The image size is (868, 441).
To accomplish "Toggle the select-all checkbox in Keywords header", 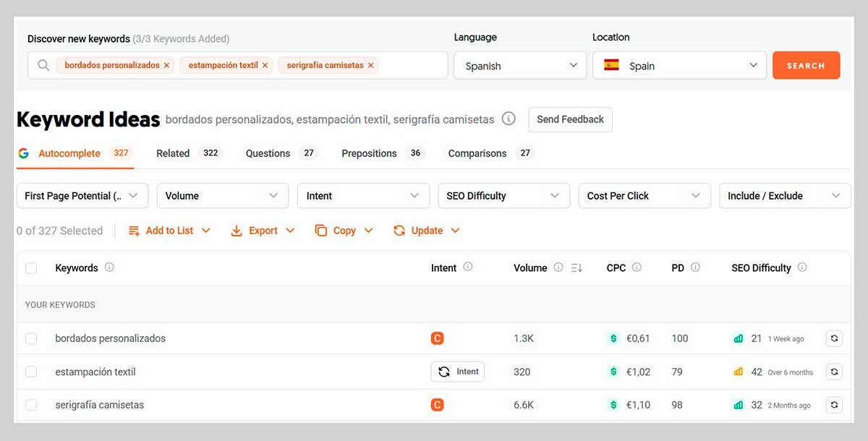I will 31,268.
